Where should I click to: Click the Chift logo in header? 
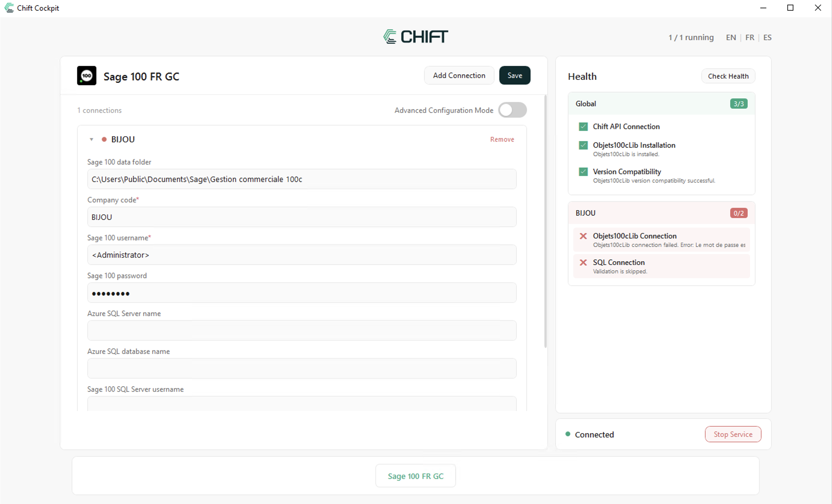tap(415, 36)
